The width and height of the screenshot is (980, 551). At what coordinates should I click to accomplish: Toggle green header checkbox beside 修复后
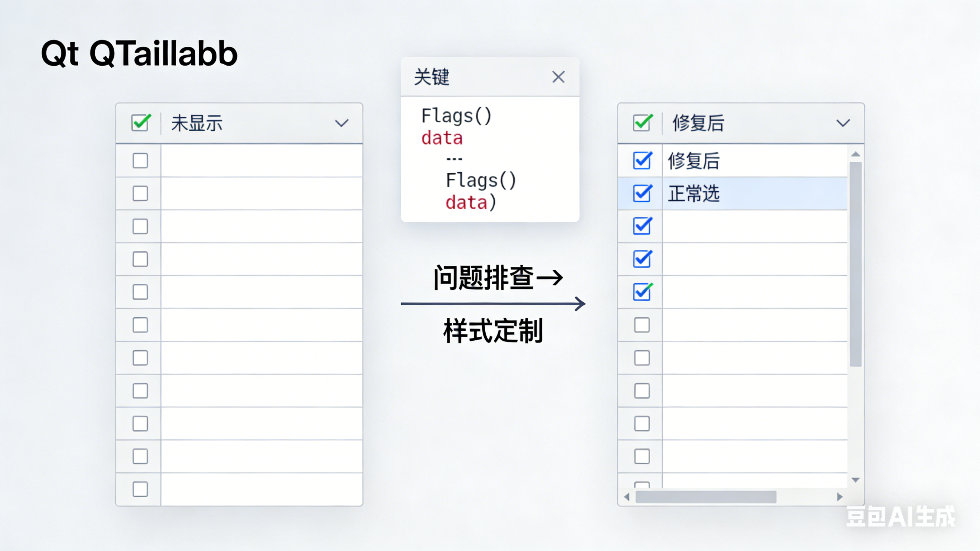642,122
